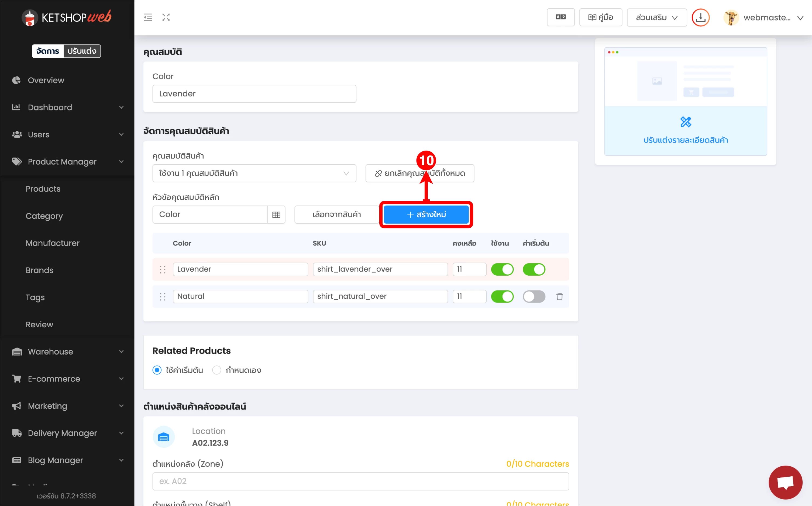Click the sidebar collapse menu icon
This screenshot has width=812, height=506.
(148, 17)
